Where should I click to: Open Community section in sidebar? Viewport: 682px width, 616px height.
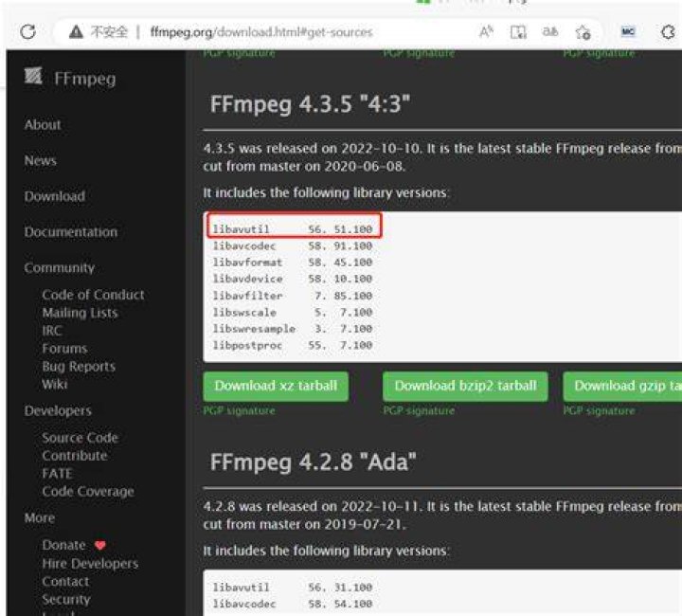60,267
